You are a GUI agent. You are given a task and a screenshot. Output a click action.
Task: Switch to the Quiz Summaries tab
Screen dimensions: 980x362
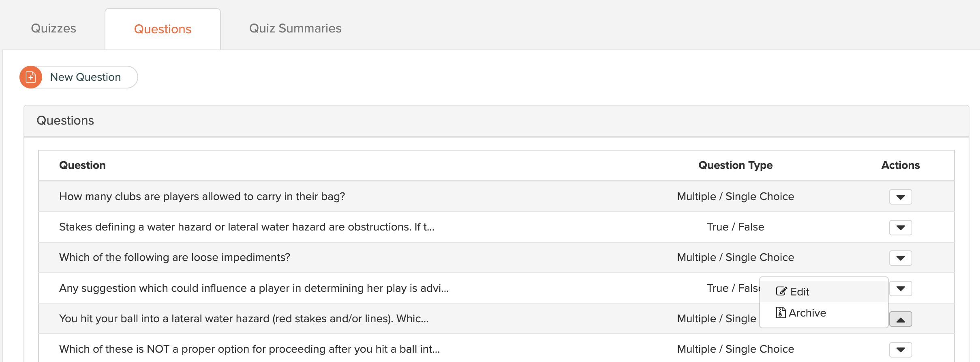[295, 28]
